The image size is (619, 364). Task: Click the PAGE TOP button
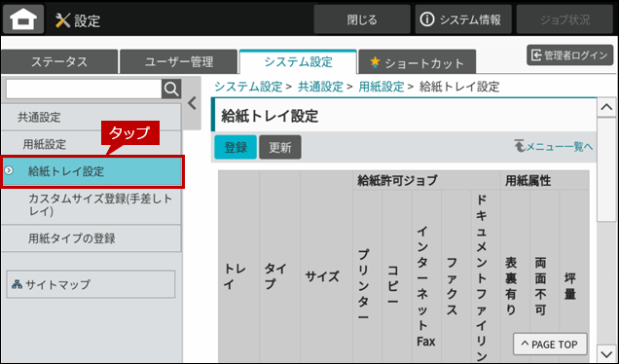coord(550,345)
